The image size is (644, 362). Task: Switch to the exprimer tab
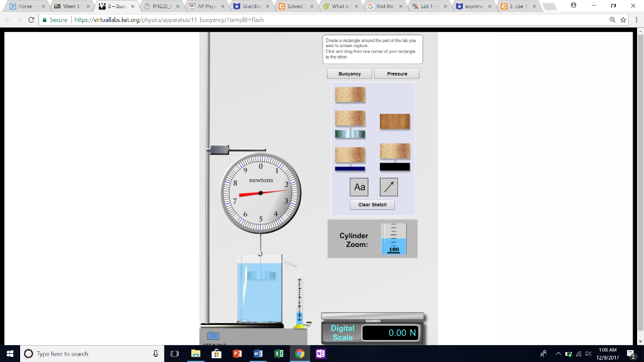coord(474,6)
